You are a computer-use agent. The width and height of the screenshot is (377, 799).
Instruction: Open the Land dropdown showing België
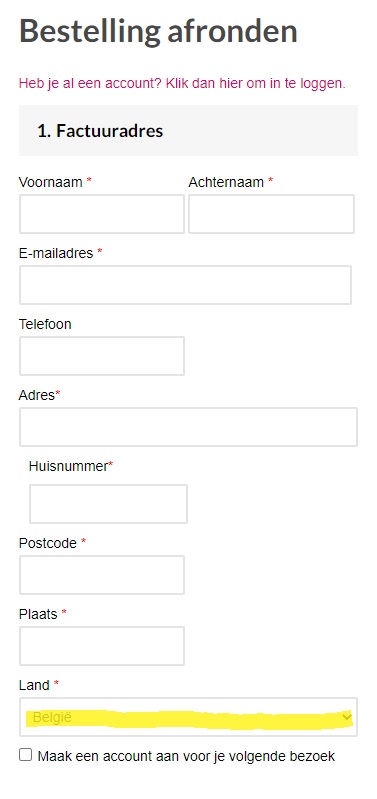point(188,717)
